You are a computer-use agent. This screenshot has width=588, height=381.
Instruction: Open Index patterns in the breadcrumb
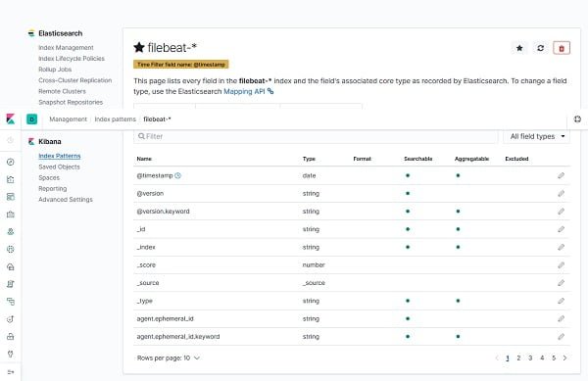(x=115, y=119)
